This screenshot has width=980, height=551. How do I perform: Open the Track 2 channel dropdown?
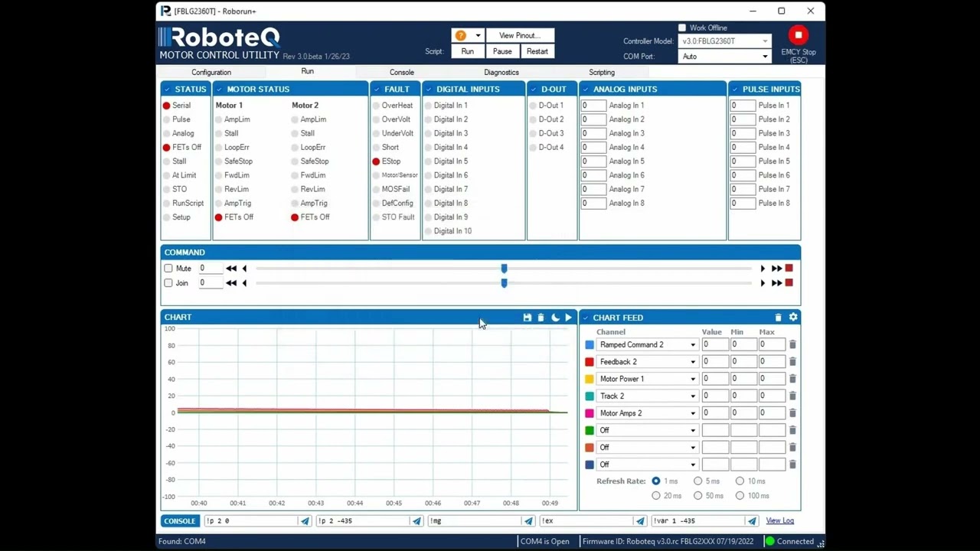pos(693,396)
